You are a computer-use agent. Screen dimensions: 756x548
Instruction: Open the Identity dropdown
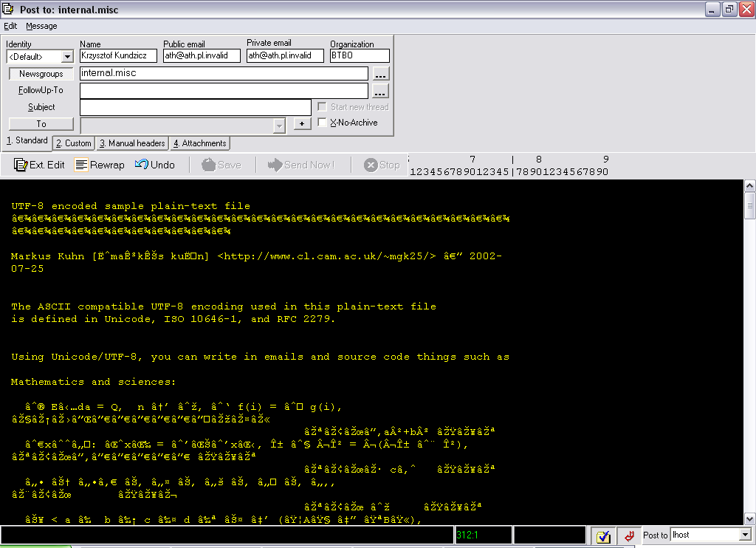[x=67, y=56]
